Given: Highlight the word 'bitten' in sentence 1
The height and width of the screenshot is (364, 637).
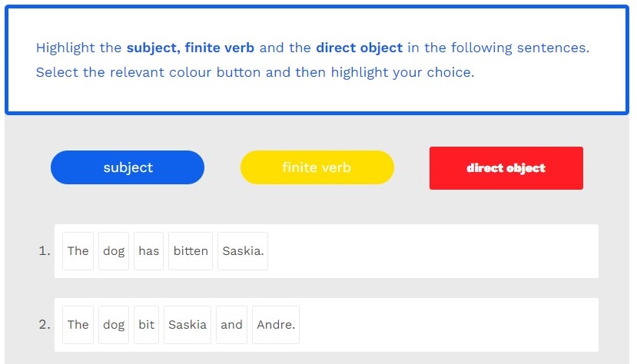Looking at the screenshot, I should click(x=191, y=251).
